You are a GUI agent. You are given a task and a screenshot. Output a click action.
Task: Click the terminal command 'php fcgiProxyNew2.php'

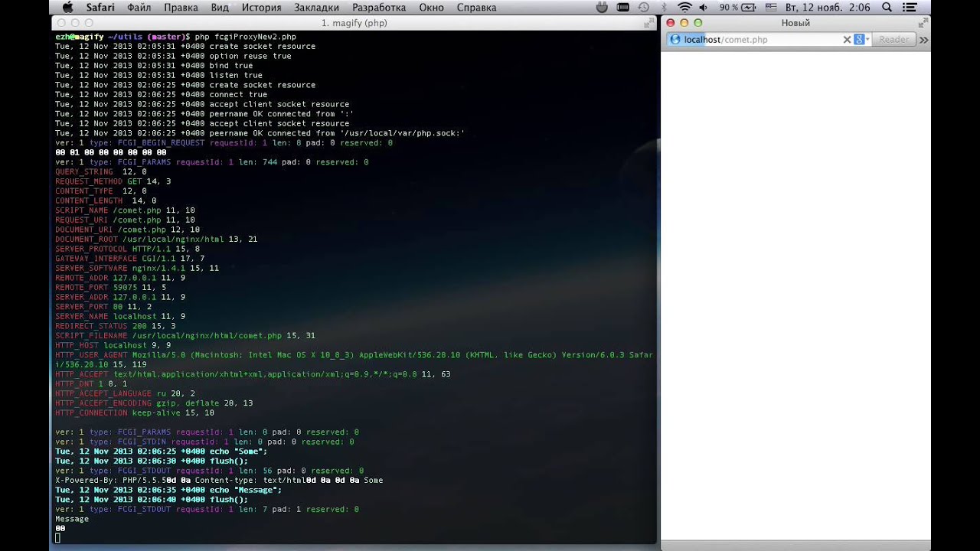[x=245, y=37]
